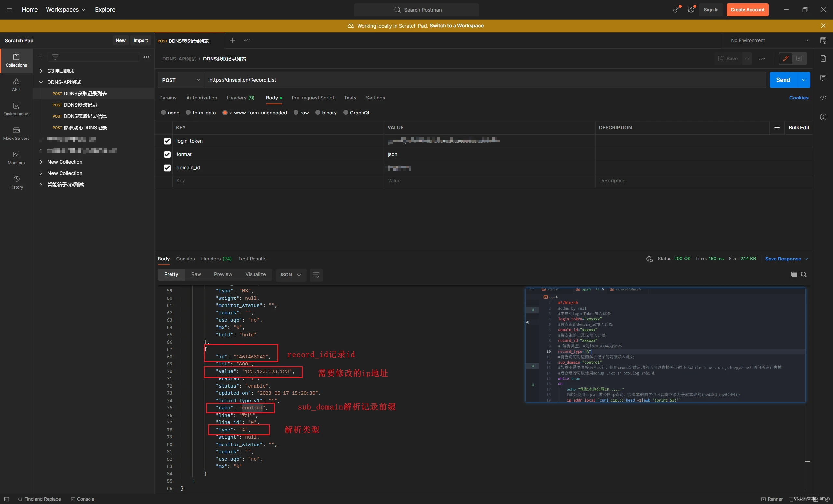Search within the response body
833x504 pixels.
pos(804,275)
